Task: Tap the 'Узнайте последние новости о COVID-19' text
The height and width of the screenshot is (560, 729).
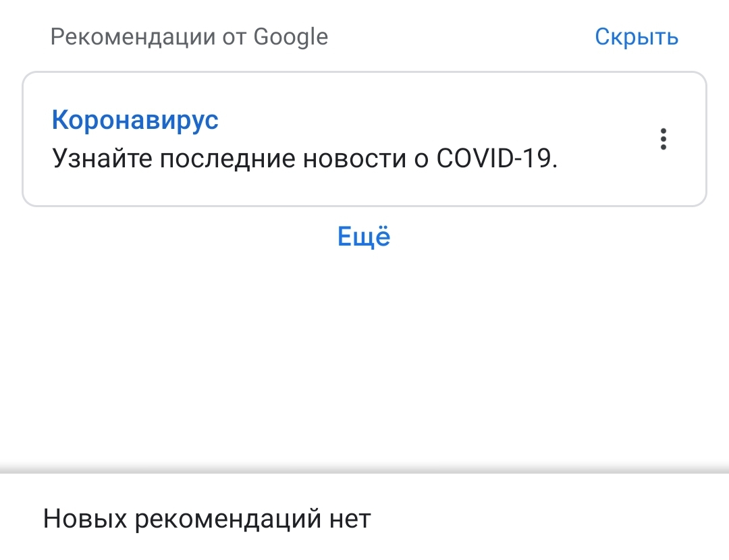Action: pyautogui.click(x=304, y=159)
